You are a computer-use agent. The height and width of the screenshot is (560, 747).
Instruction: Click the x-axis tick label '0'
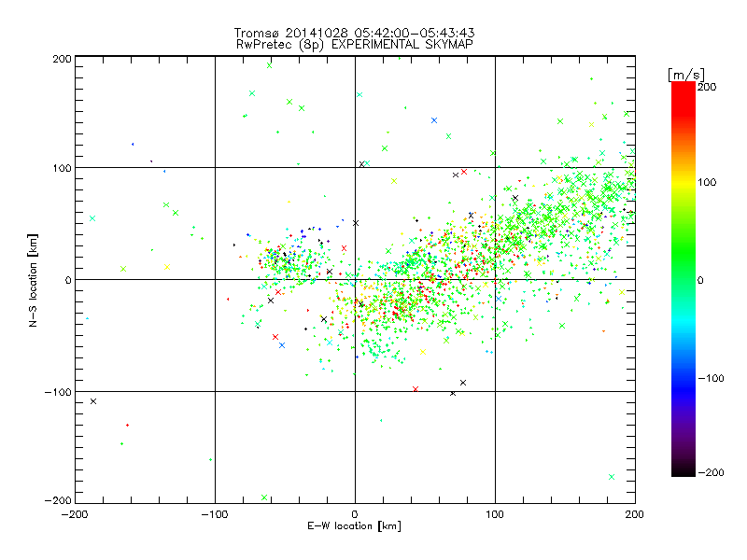pos(355,514)
